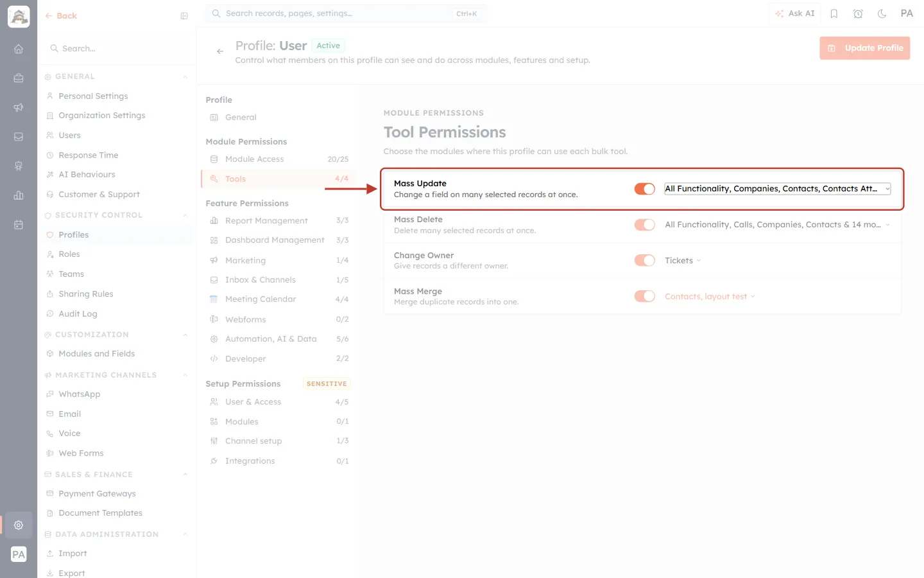The image size is (924, 578).
Task: Turn off the Change Owner toggle
Action: [x=644, y=261]
